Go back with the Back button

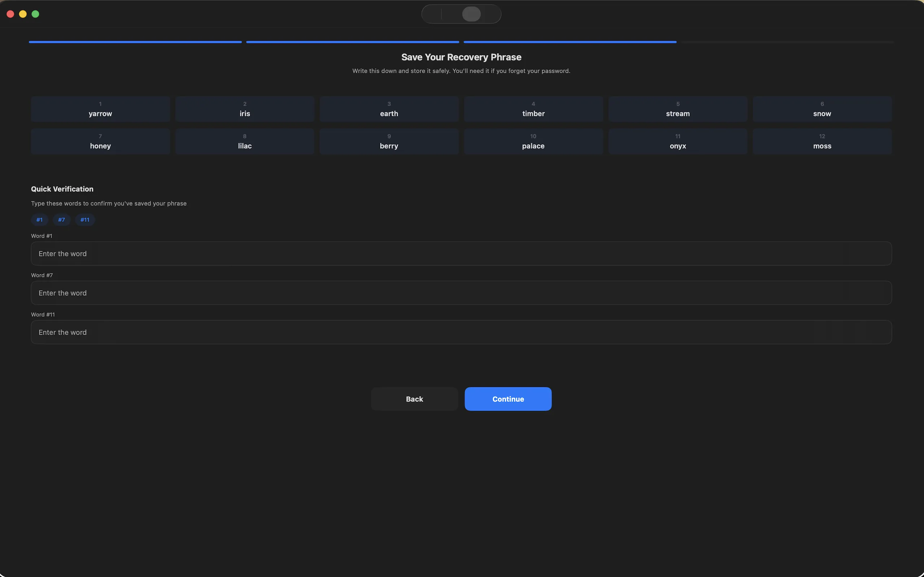pos(414,399)
